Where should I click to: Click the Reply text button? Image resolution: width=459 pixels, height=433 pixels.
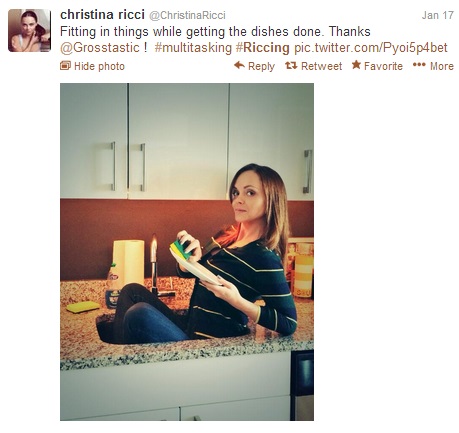point(261,66)
